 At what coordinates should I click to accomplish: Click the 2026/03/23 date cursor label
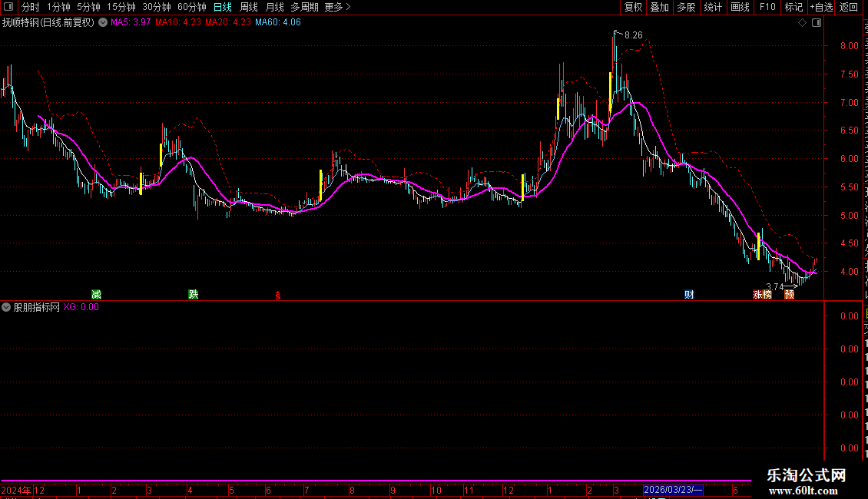coord(673,490)
